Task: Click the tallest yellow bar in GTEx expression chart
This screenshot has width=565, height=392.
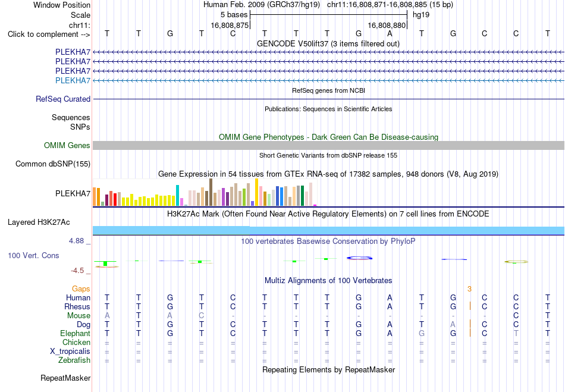Action: click(256, 192)
